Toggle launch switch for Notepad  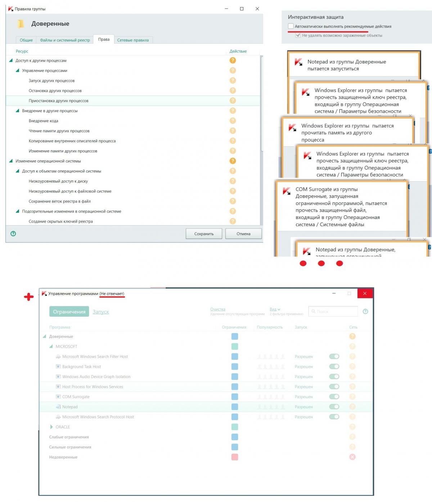(334, 407)
